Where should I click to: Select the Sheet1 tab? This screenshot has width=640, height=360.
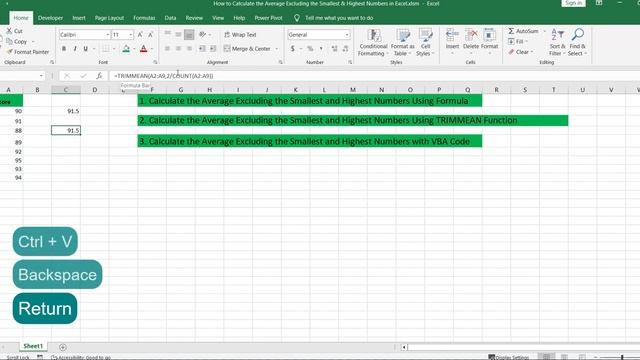[x=33, y=346]
